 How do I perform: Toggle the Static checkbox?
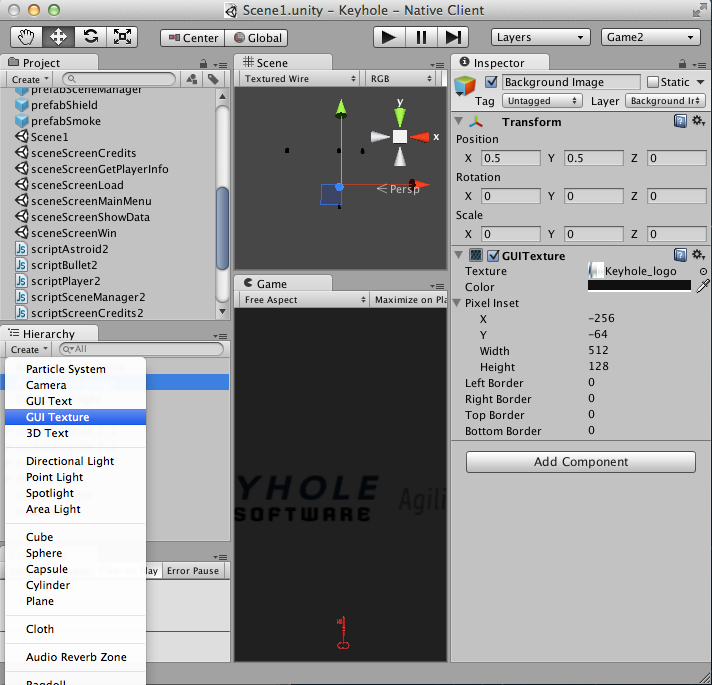(653, 82)
